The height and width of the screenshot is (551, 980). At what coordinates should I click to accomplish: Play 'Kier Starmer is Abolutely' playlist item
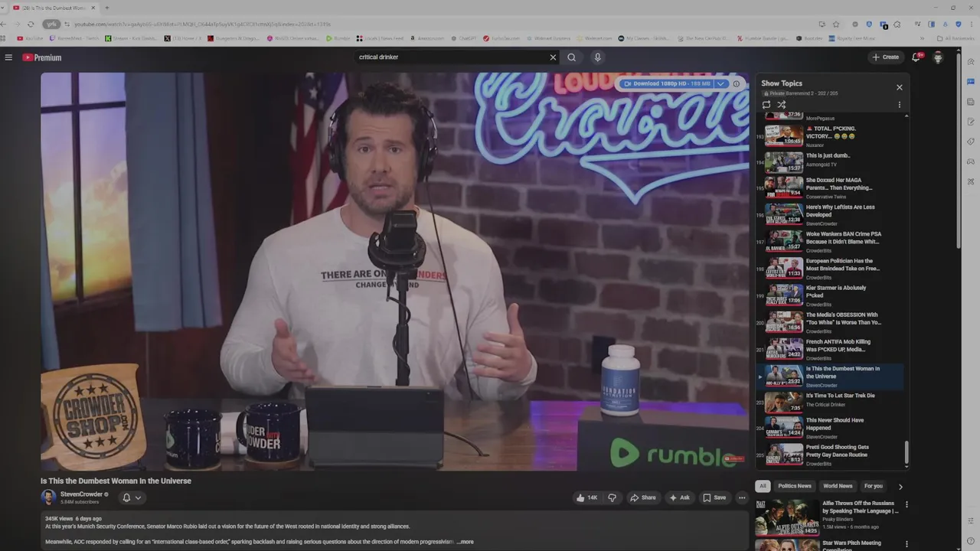pos(831,295)
